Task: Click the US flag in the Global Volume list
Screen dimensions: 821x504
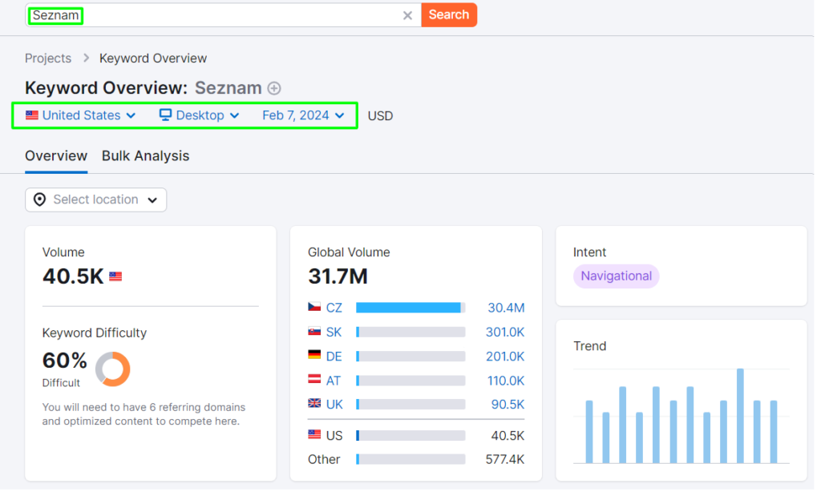Action: pyautogui.click(x=314, y=434)
